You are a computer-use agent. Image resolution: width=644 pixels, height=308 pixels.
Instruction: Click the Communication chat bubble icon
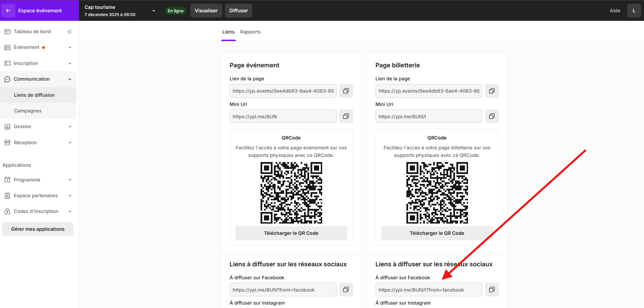click(7, 79)
